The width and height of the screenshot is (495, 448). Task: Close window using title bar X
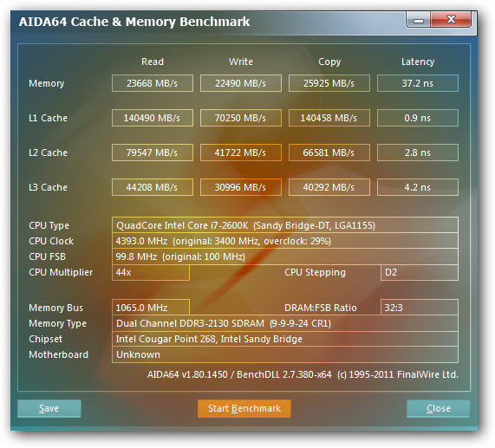tap(451, 20)
